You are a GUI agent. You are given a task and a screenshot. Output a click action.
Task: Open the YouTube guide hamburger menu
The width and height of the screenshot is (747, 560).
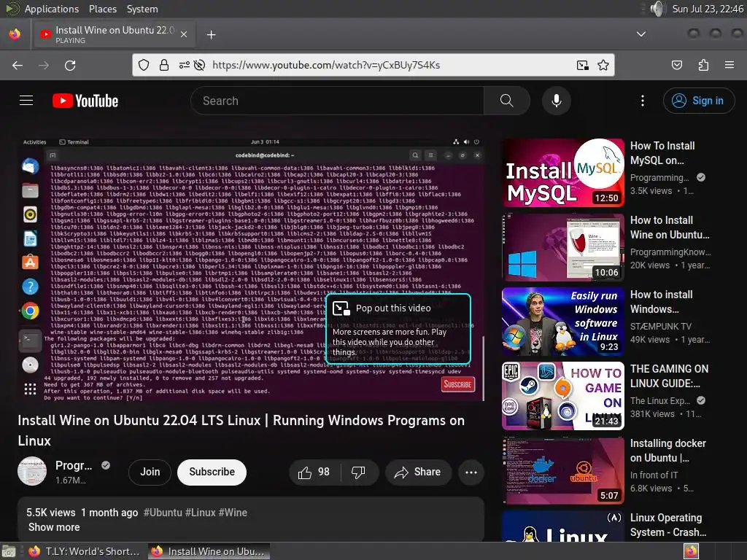point(26,101)
